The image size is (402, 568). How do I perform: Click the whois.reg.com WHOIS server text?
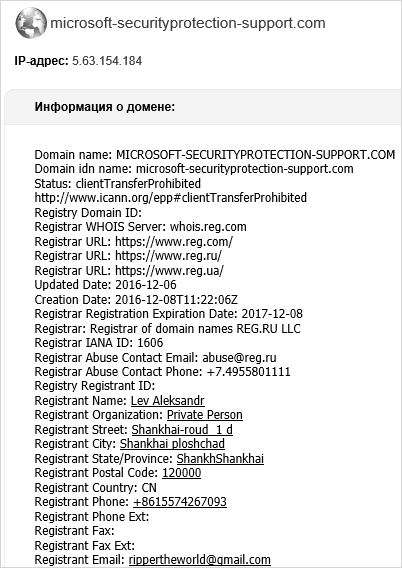pos(208,227)
